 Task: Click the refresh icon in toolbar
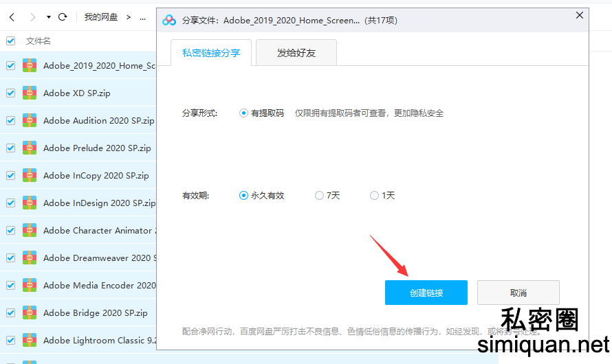point(63,16)
